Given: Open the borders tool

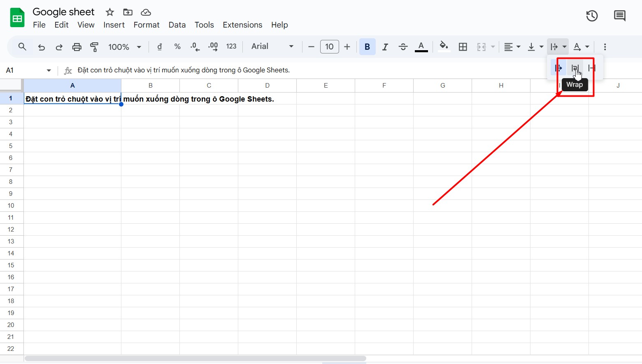Looking at the screenshot, I should coord(463,47).
